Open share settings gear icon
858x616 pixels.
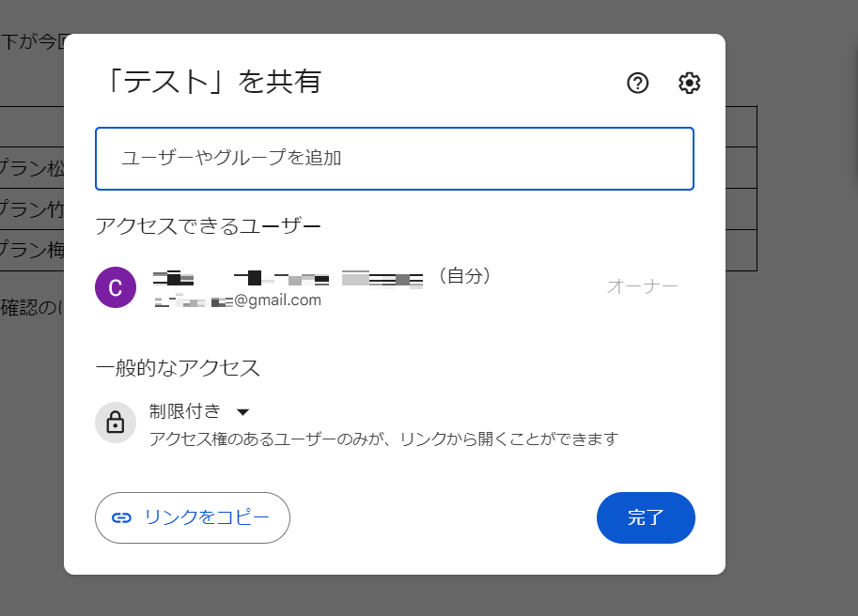point(690,84)
